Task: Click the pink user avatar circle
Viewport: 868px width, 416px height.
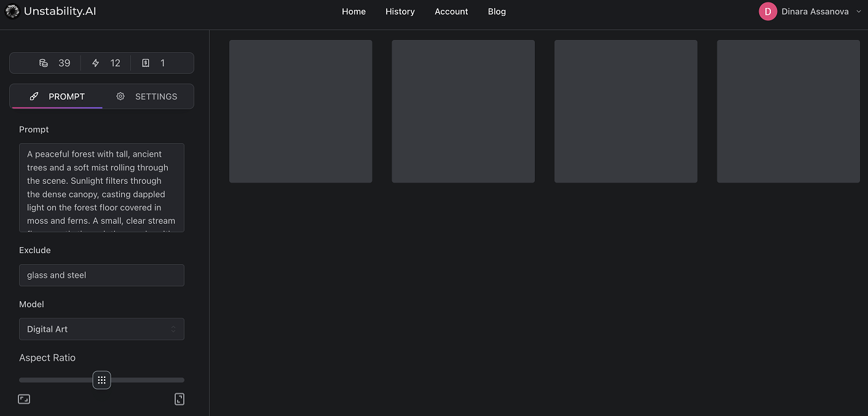Action: click(768, 12)
